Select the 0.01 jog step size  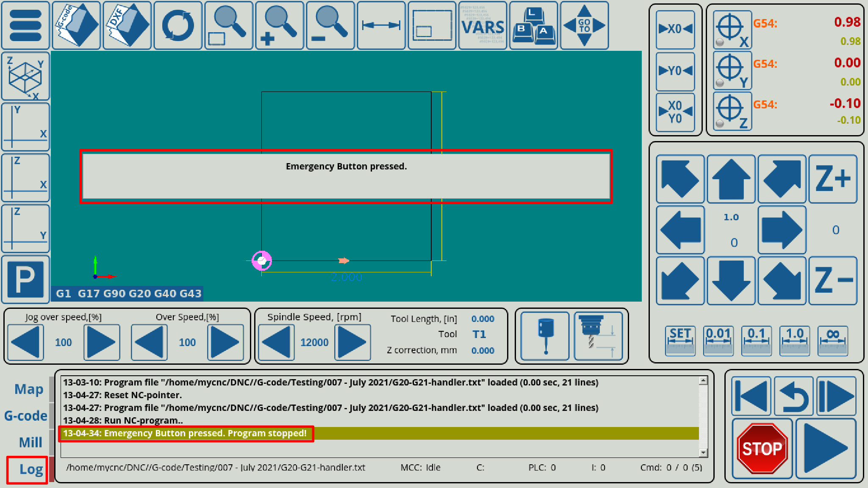(718, 340)
